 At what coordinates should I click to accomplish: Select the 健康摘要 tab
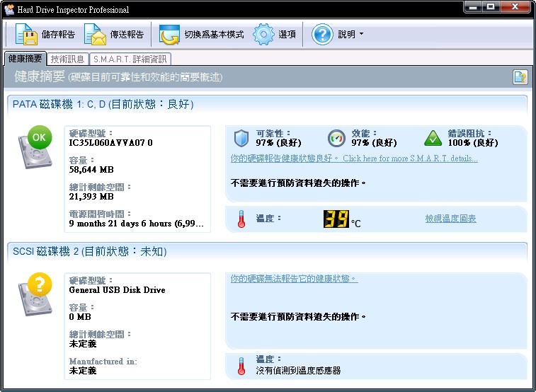click(25, 59)
